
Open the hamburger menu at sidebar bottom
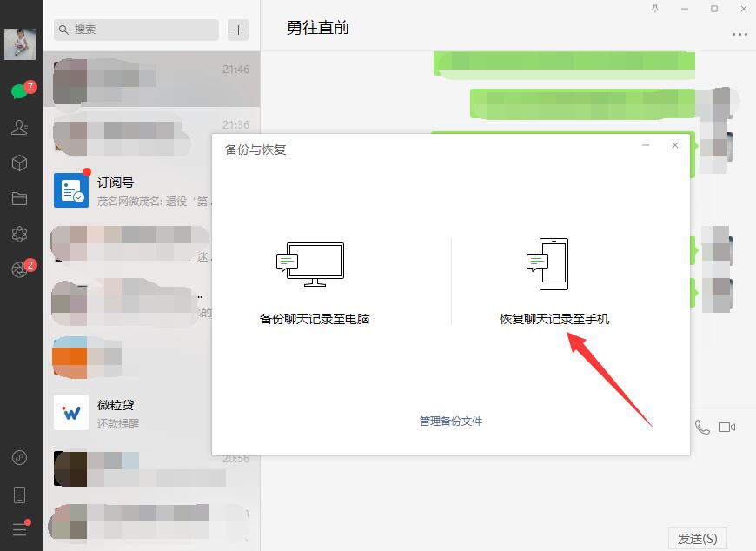(20, 530)
